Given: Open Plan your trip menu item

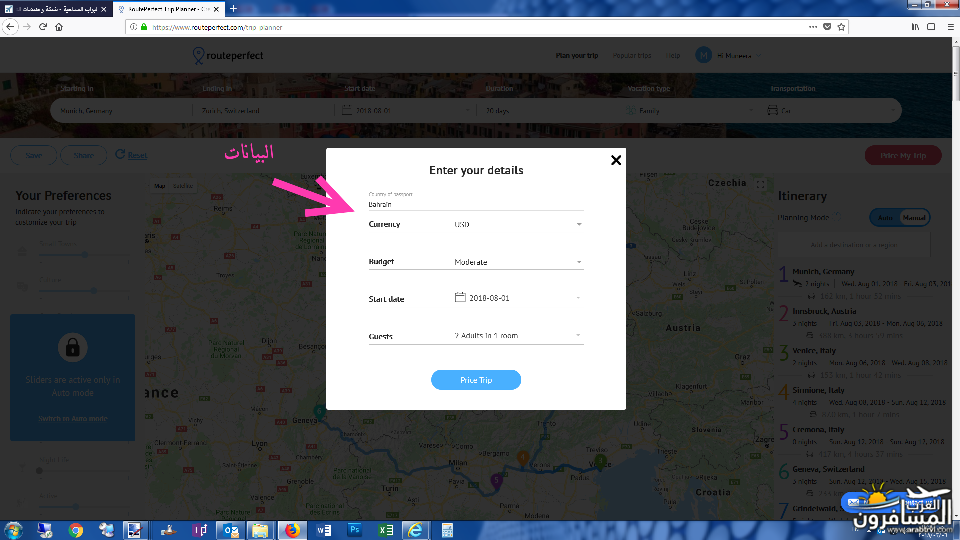Looking at the screenshot, I should [577, 56].
